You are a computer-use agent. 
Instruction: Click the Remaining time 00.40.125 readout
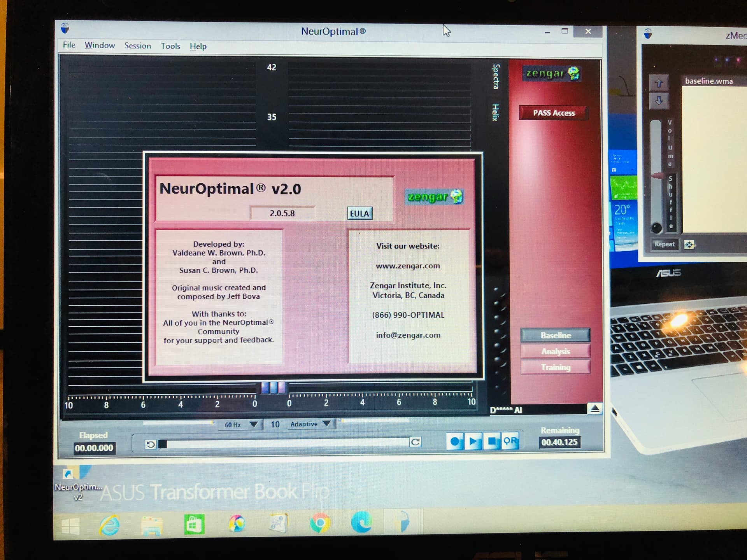[559, 442]
